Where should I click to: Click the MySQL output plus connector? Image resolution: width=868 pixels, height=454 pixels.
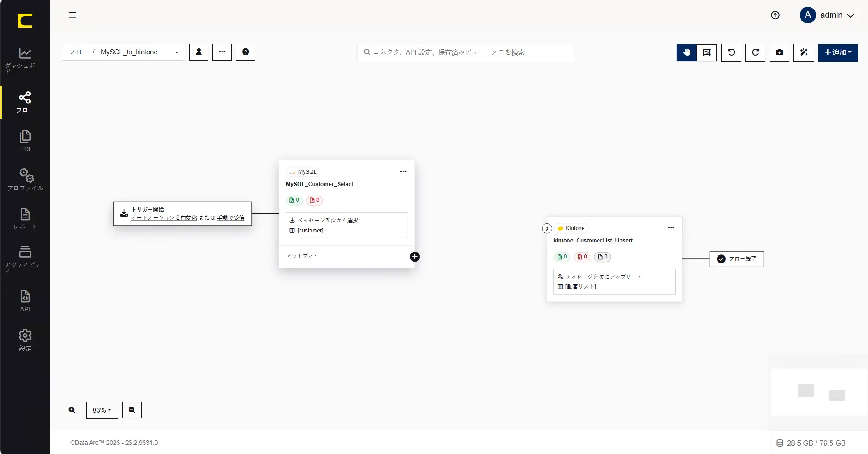click(x=415, y=257)
